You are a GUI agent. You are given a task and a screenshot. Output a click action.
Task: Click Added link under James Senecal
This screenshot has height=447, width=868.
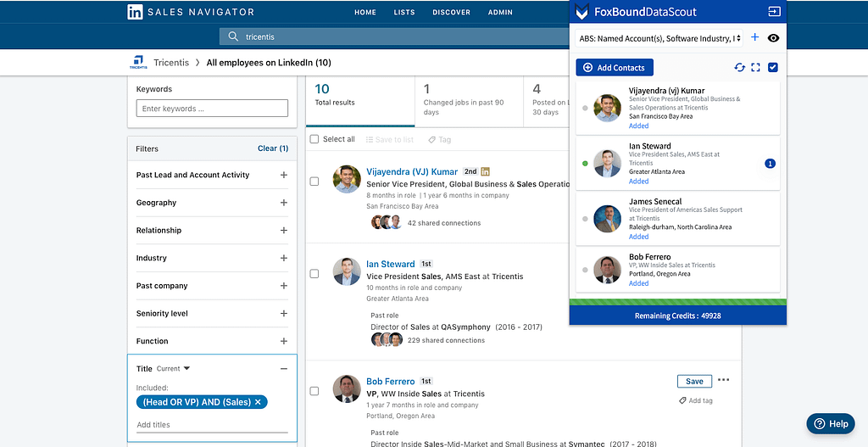(x=638, y=237)
